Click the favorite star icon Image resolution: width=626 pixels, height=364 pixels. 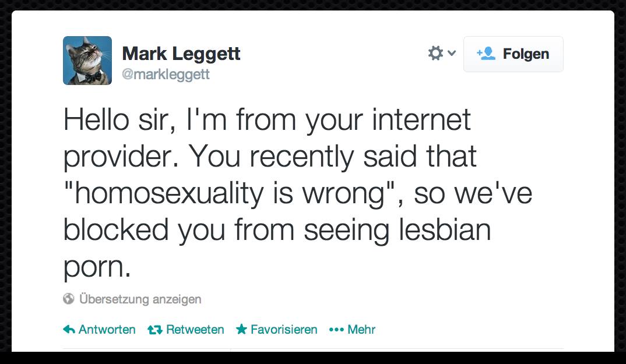point(241,330)
